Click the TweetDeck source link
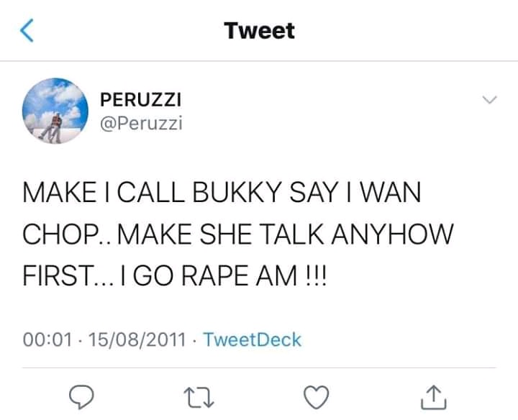The height and width of the screenshot is (420, 518). point(253,339)
